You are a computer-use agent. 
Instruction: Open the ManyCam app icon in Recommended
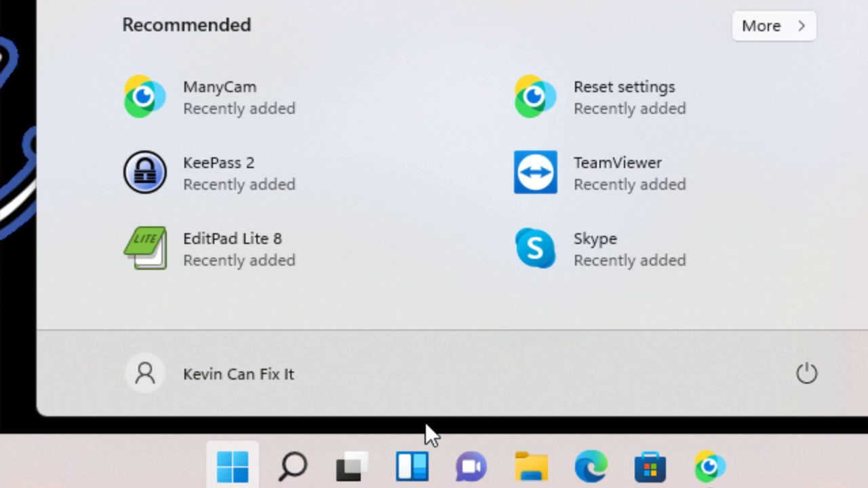click(x=144, y=97)
